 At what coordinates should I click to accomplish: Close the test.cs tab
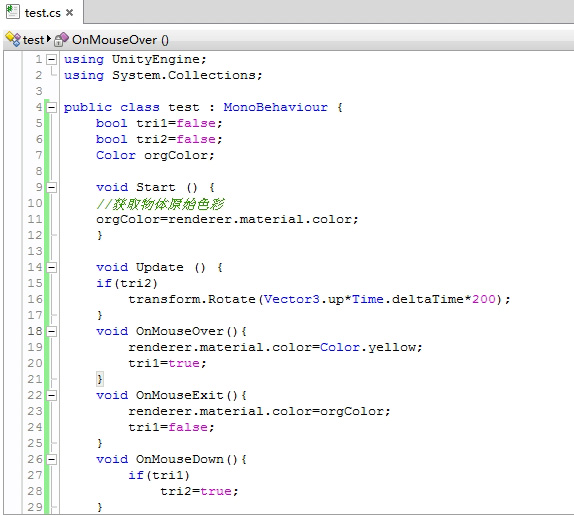70,13
